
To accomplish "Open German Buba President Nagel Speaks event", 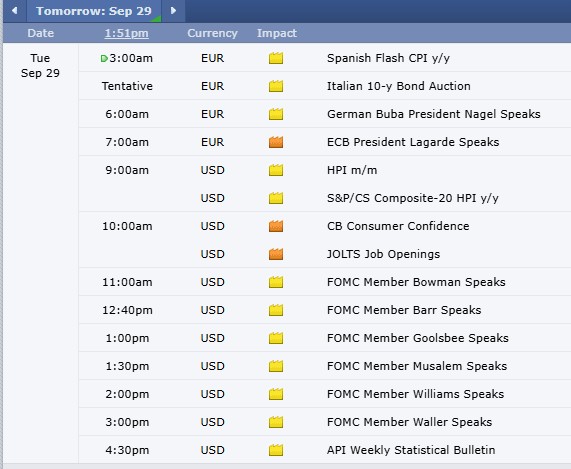I will pos(434,114).
